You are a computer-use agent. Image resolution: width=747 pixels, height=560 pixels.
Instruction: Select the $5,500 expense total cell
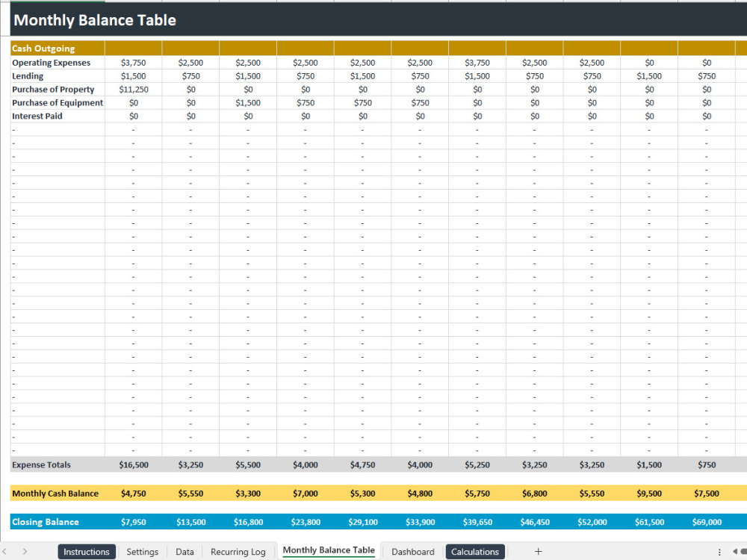click(248, 464)
